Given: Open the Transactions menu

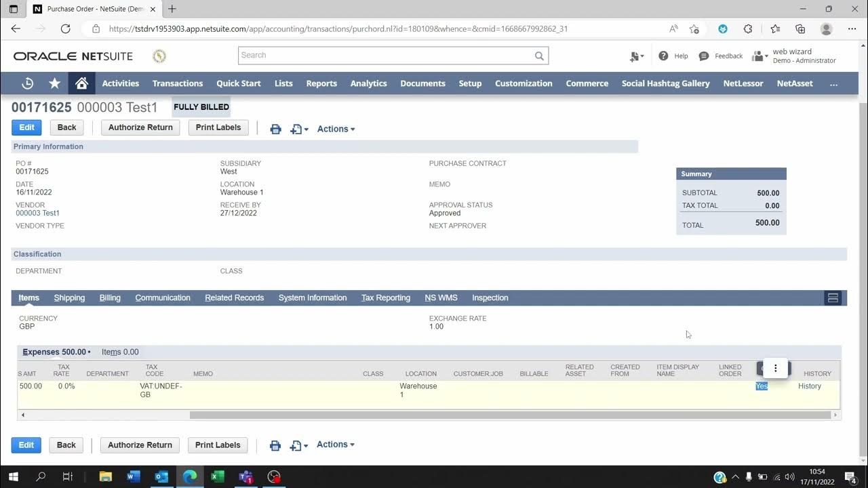Looking at the screenshot, I should tap(178, 83).
